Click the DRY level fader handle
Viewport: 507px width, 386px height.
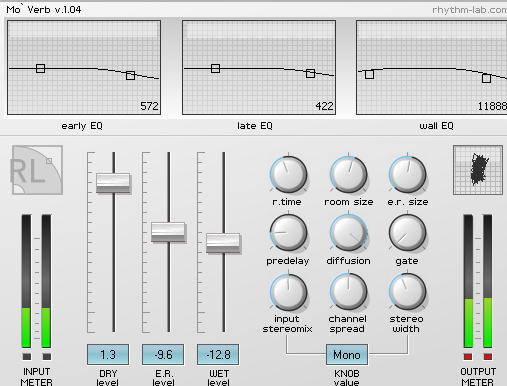point(113,183)
